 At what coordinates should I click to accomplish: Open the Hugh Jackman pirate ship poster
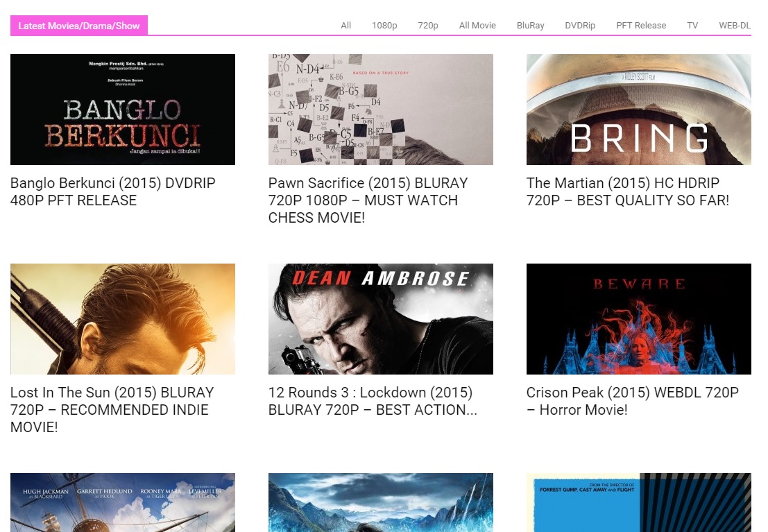122,503
